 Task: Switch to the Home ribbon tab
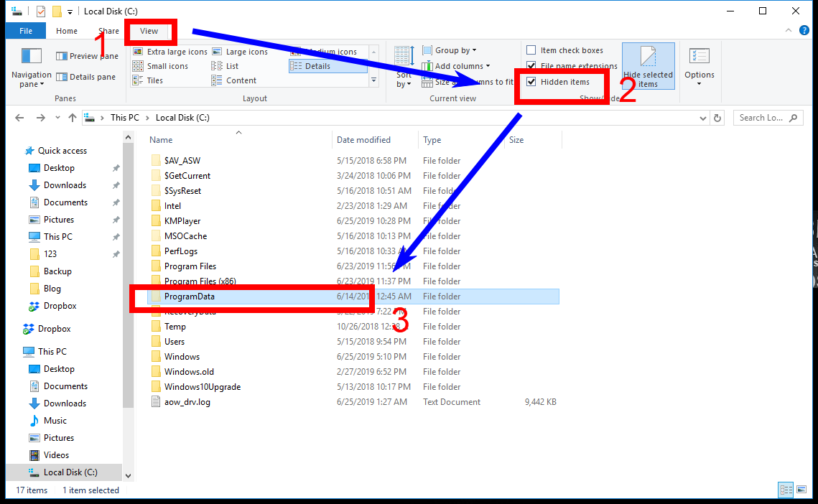click(66, 31)
